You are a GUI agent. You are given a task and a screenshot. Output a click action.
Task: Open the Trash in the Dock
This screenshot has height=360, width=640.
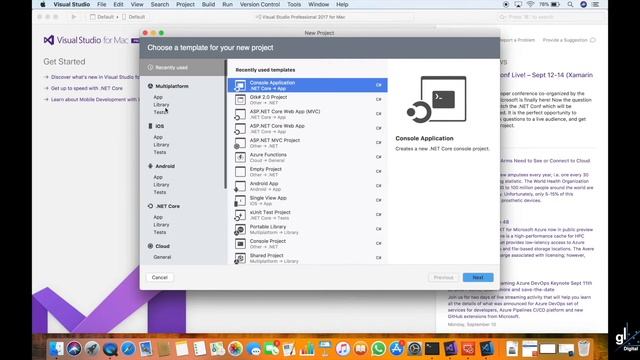pyautogui.click(x=584, y=349)
